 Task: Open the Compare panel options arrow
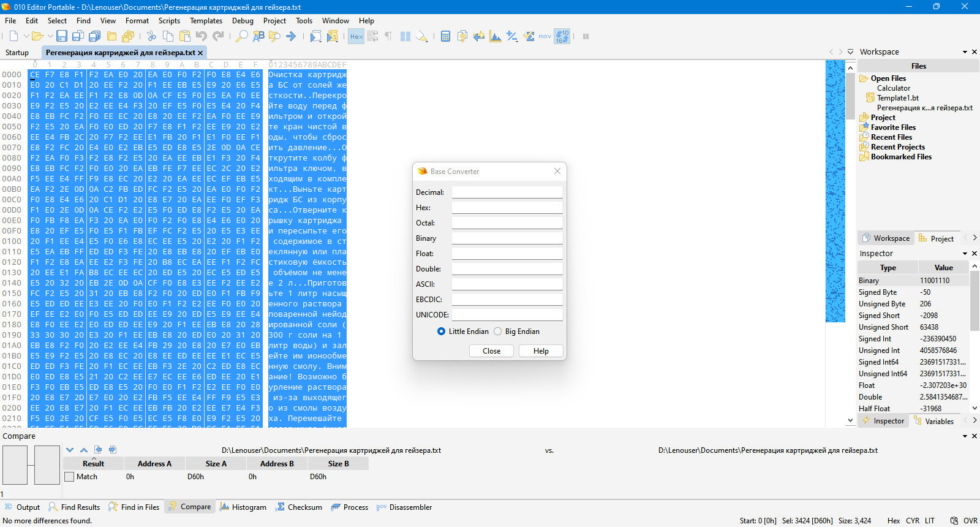click(x=965, y=436)
